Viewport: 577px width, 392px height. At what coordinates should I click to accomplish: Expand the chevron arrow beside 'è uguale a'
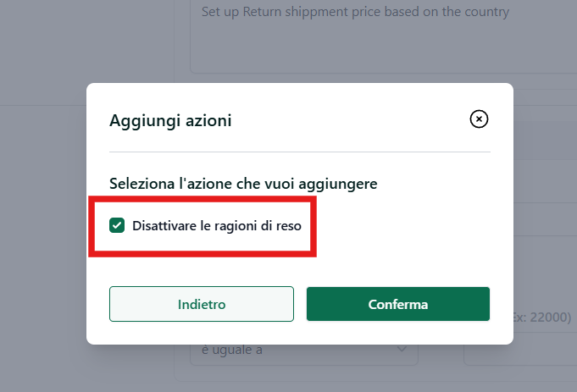402,349
